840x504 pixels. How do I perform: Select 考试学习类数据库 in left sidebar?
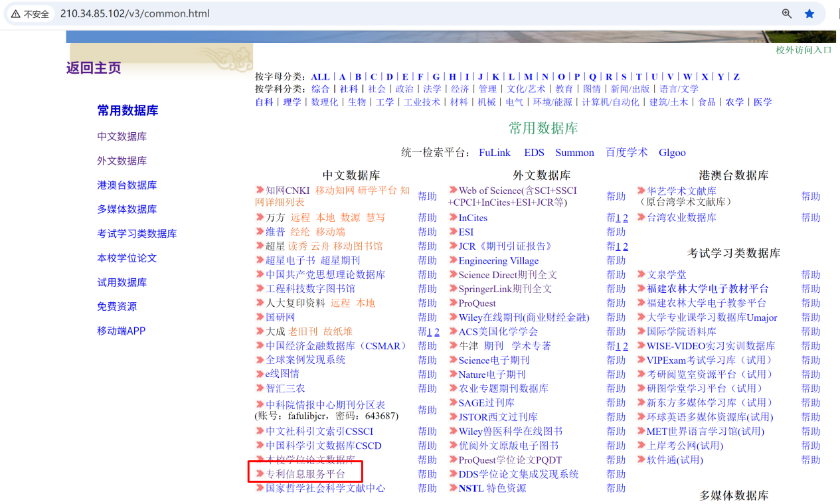tap(137, 234)
